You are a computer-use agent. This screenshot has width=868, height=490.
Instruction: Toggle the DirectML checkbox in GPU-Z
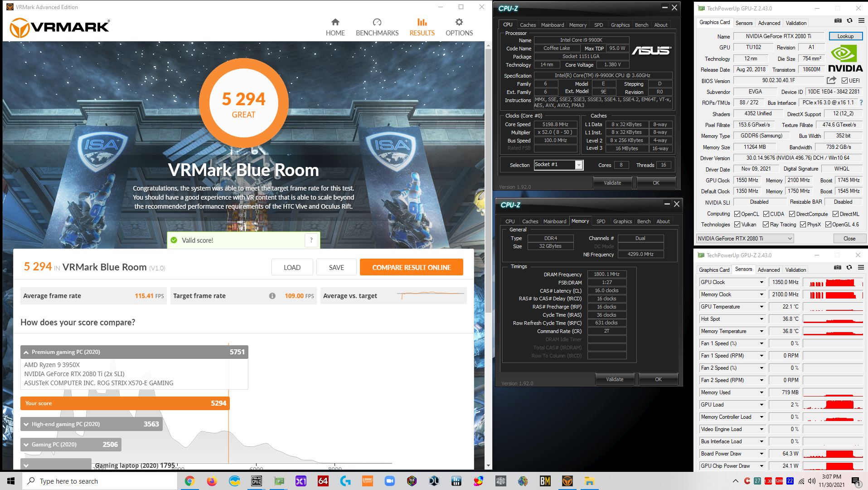(x=836, y=214)
